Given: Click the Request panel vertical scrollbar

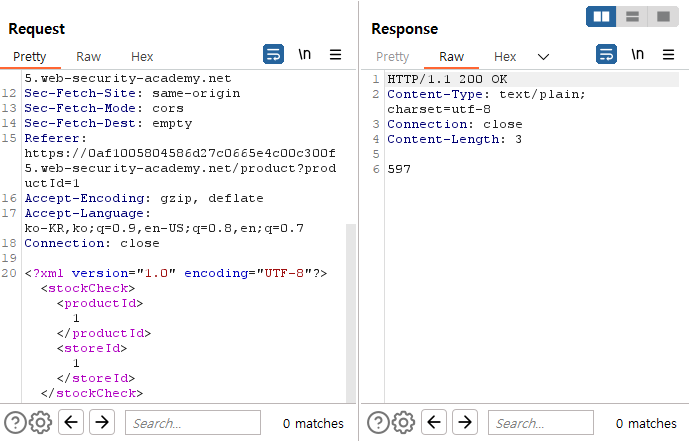Looking at the screenshot, I should pos(351,313).
